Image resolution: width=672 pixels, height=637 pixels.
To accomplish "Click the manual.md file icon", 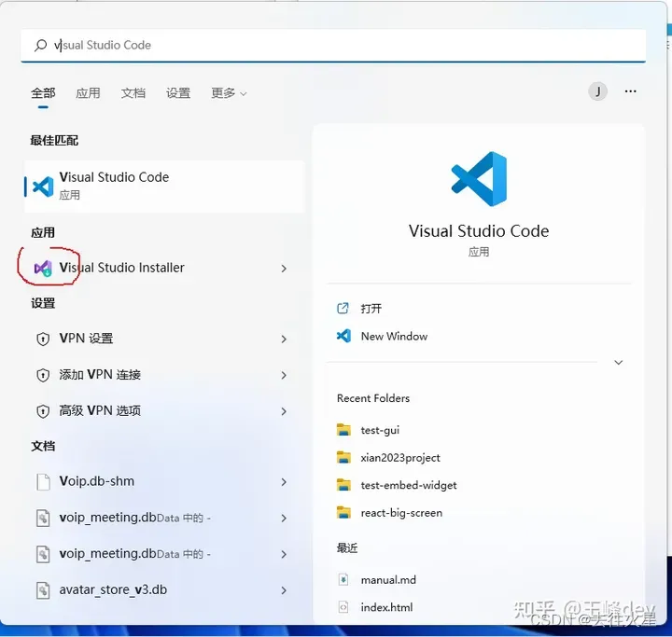I will pyautogui.click(x=343, y=579).
